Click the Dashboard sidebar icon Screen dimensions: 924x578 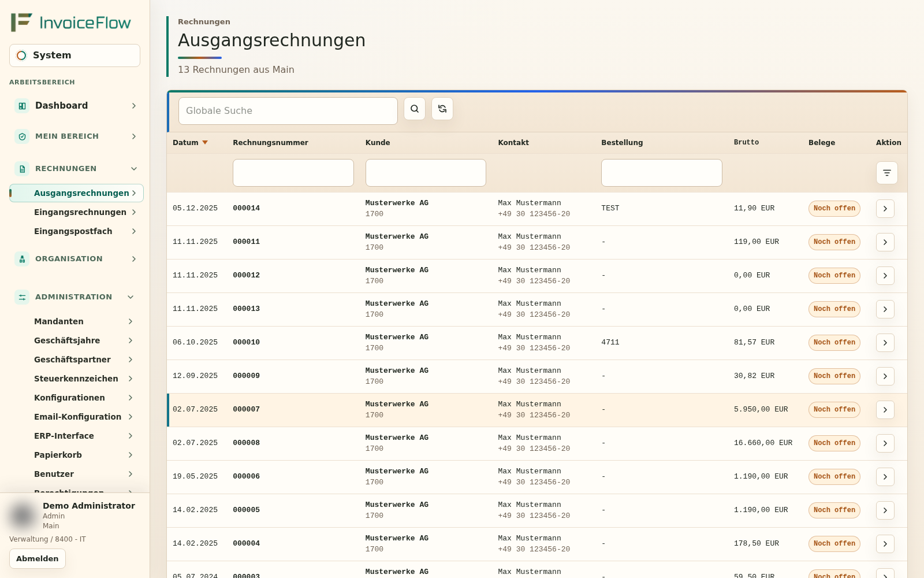(22, 106)
